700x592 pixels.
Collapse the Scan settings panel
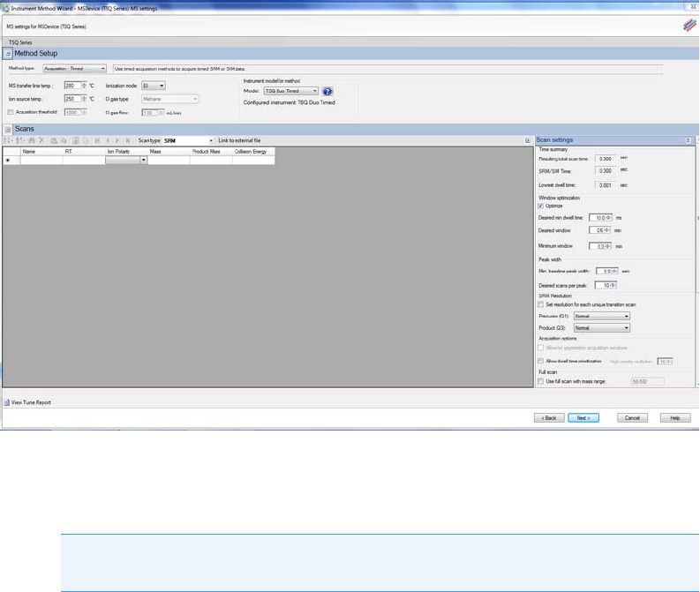click(x=688, y=140)
